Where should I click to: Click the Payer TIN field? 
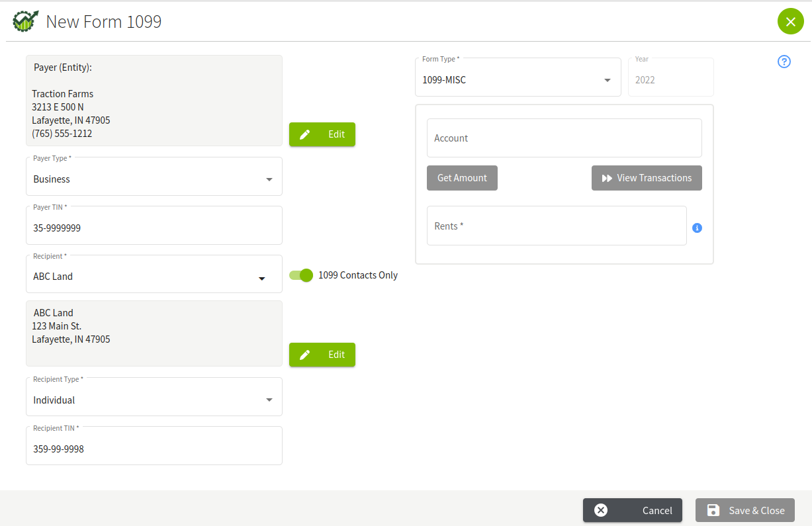tap(154, 226)
